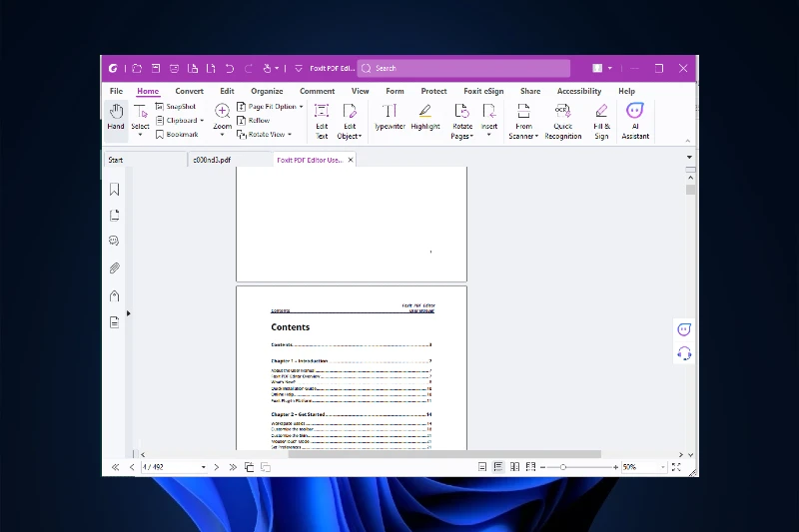
Task: Open Comments panel in left sidebar
Action: (114, 241)
